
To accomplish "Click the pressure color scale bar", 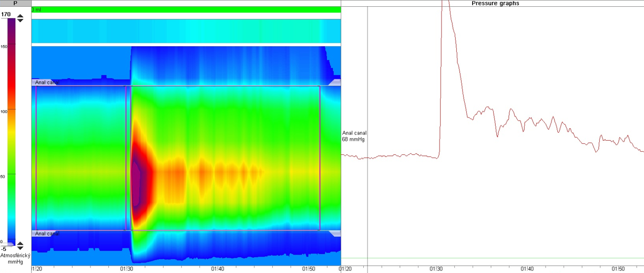I will point(11,131).
